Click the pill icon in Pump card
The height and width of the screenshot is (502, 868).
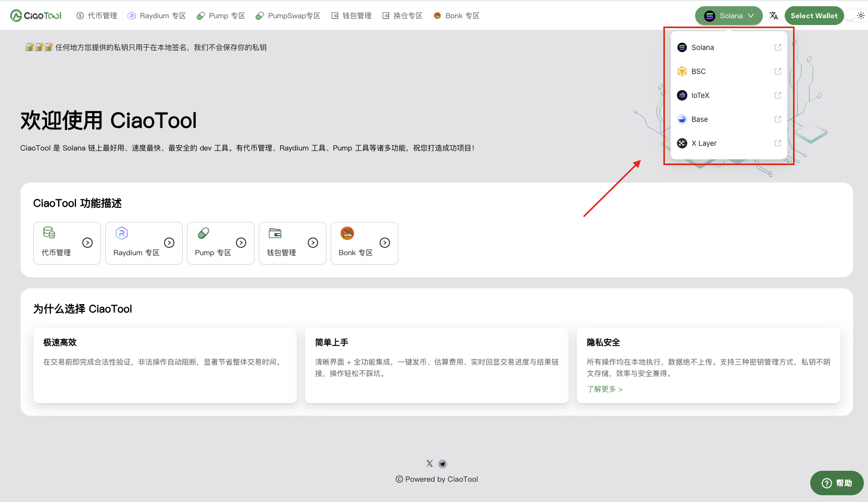[x=203, y=233]
